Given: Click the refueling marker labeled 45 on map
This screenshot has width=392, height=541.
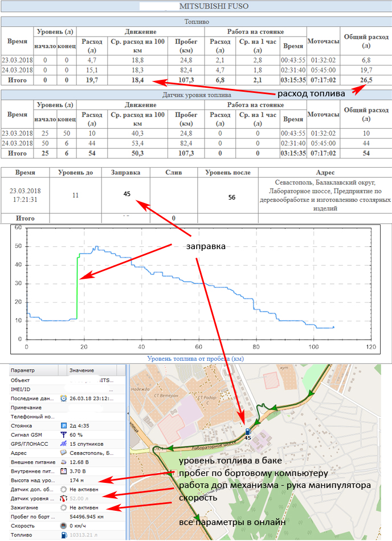Looking at the screenshot, I should [x=247, y=432].
